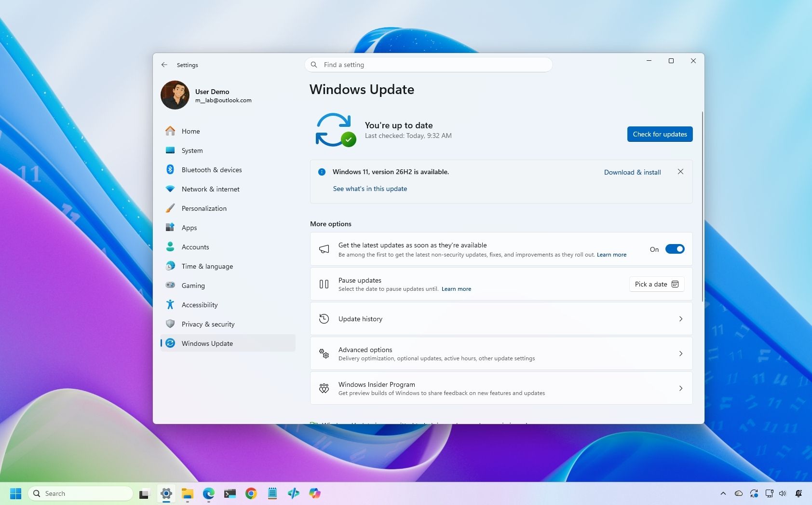Click the Advanced options gears icon
The image size is (812, 505).
tap(324, 354)
